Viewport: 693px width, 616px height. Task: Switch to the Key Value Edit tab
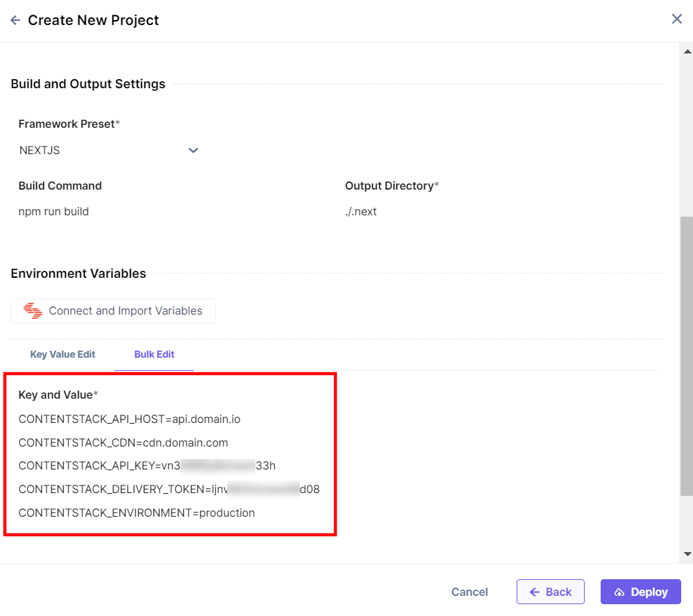tap(62, 354)
